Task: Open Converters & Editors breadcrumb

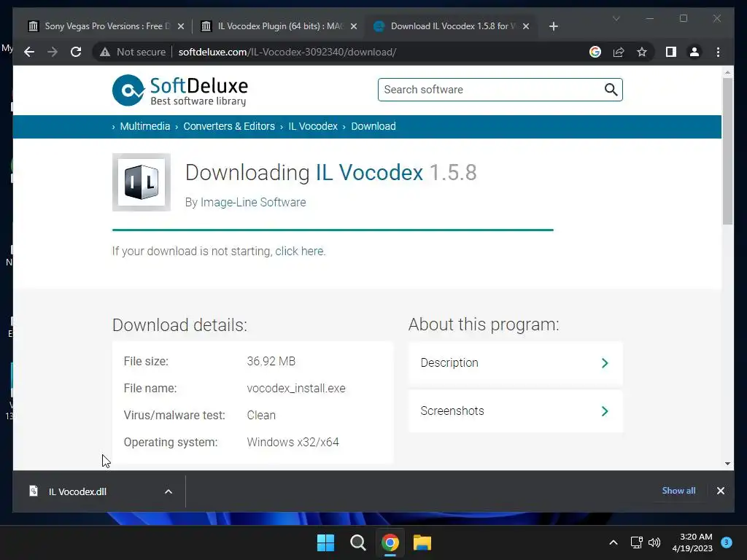Action: [229, 126]
